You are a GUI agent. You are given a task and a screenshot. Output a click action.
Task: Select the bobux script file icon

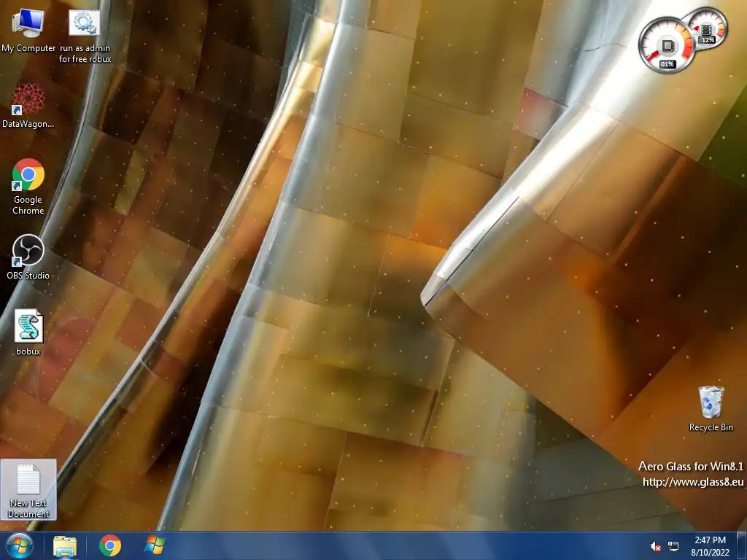click(28, 332)
